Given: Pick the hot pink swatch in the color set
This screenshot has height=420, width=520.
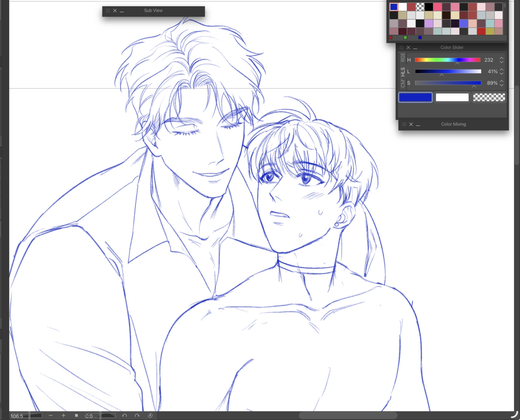Looking at the screenshot, I should (x=438, y=7).
